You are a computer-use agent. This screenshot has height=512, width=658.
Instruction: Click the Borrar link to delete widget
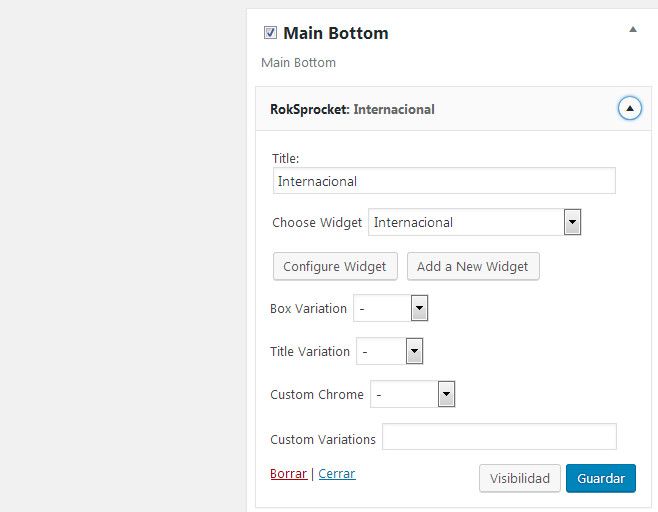289,473
